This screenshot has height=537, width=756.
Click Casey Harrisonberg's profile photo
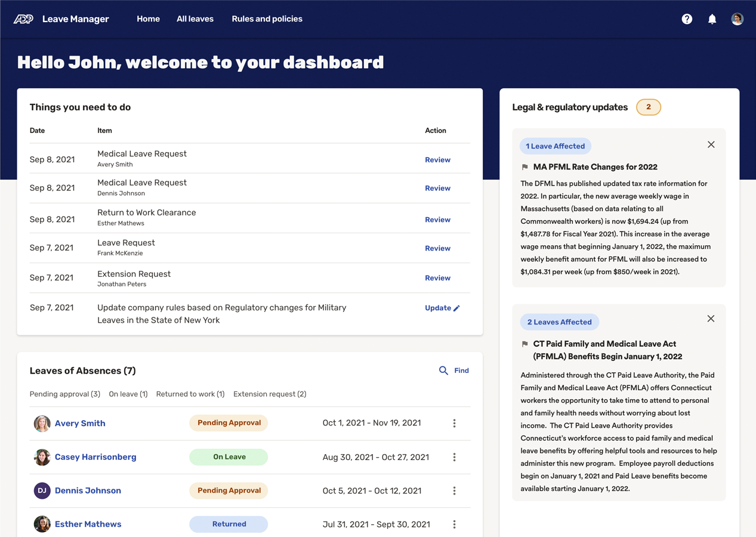[x=42, y=457]
